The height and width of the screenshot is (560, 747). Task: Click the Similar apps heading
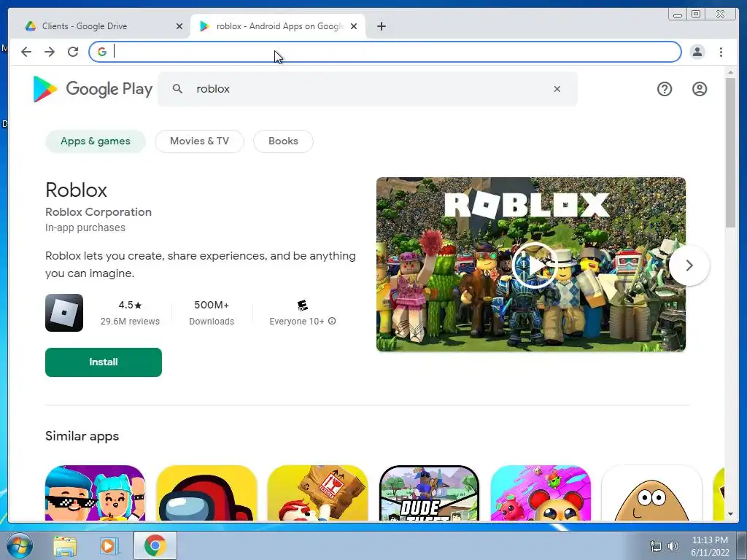click(x=82, y=436)
